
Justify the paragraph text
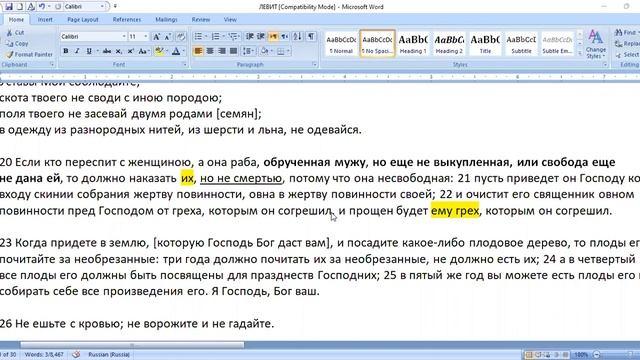[x=233, y=51]
